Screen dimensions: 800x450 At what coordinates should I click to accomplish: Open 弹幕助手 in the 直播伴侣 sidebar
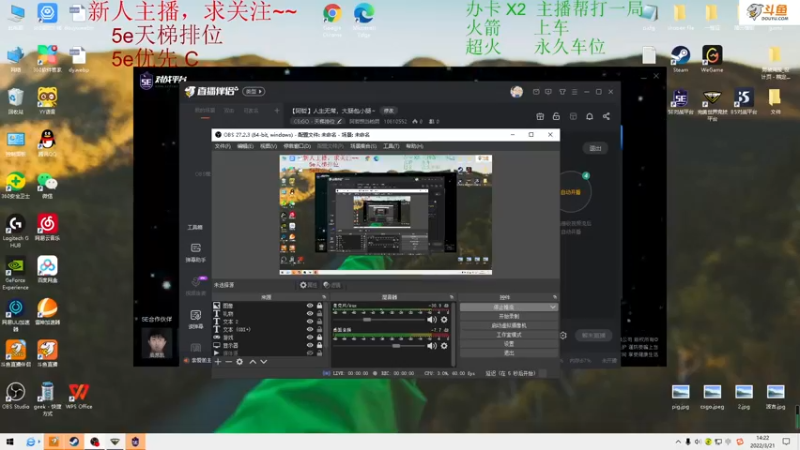tap(195, 253)
